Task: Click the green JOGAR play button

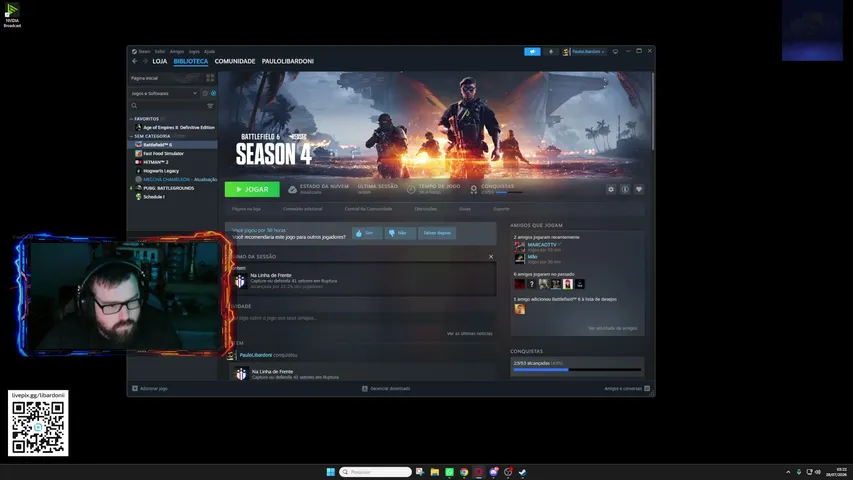Action: tap(252, 189)
